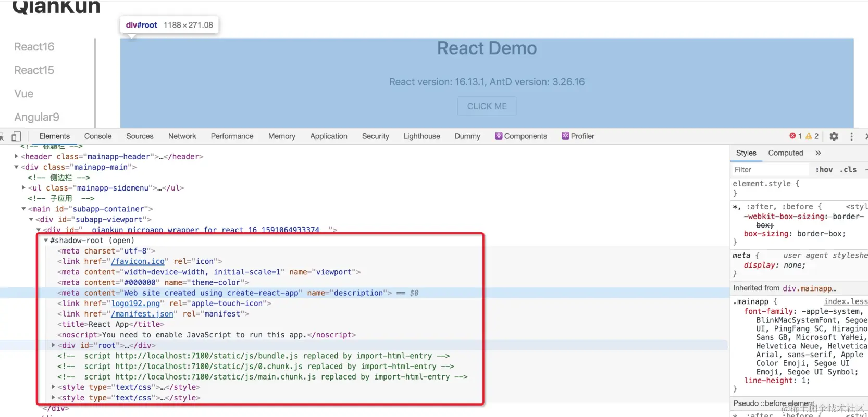Viewport: 868px width, 417px height.
Task: Open DevTools settings gear
Action: click(x=834, y=136)
